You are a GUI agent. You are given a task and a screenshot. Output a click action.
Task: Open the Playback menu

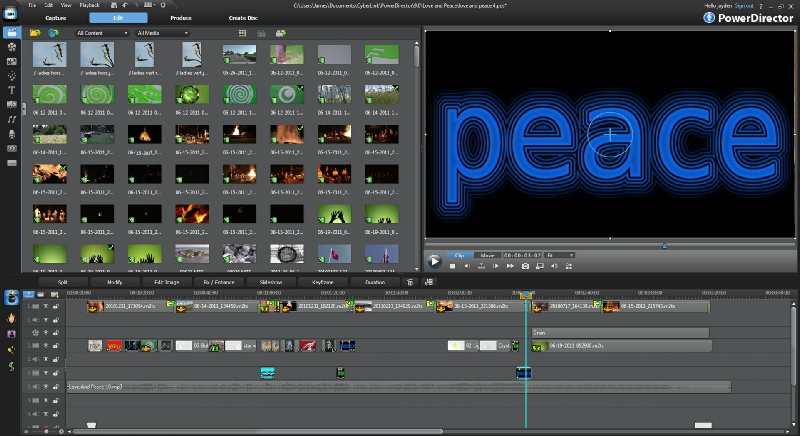[89, 5]
